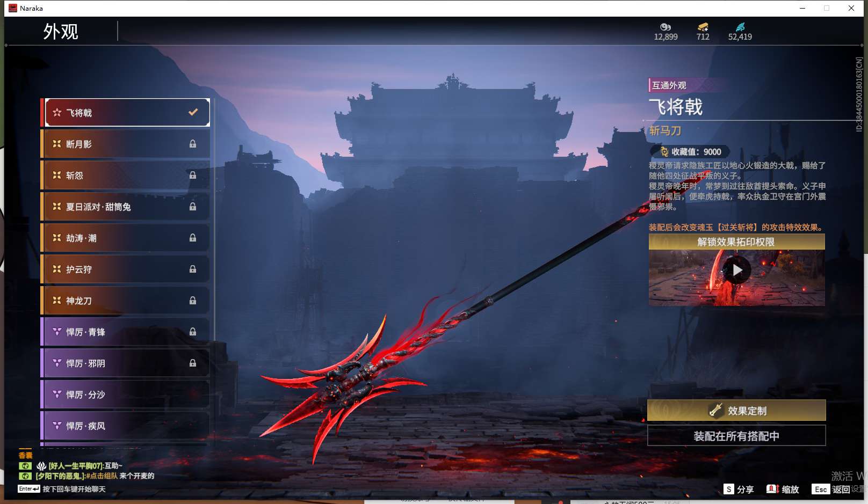
Task: Open 效果定制 effect customization
Action: click(x=736, y=411)
